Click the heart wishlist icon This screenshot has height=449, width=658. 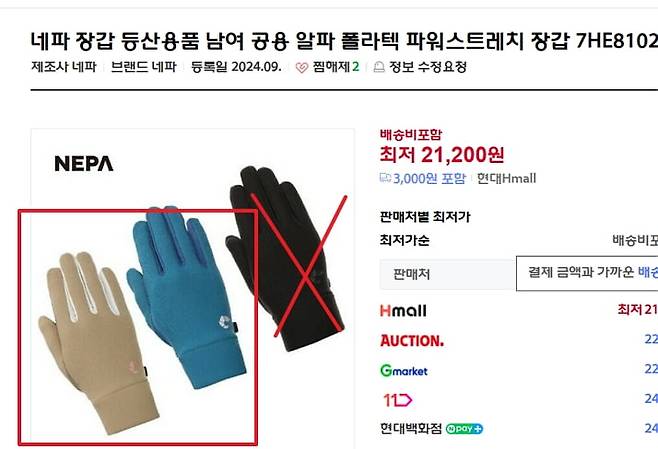coord(302,68)
